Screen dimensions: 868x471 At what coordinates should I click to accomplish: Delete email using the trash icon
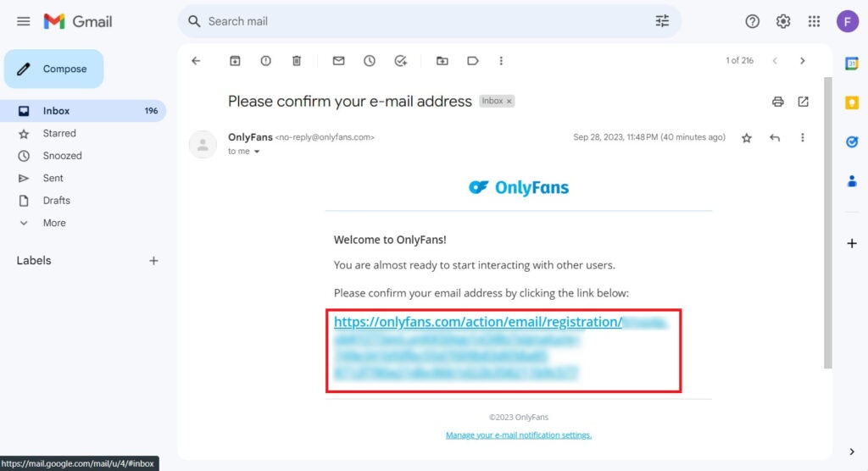click(x=297, y=61)
